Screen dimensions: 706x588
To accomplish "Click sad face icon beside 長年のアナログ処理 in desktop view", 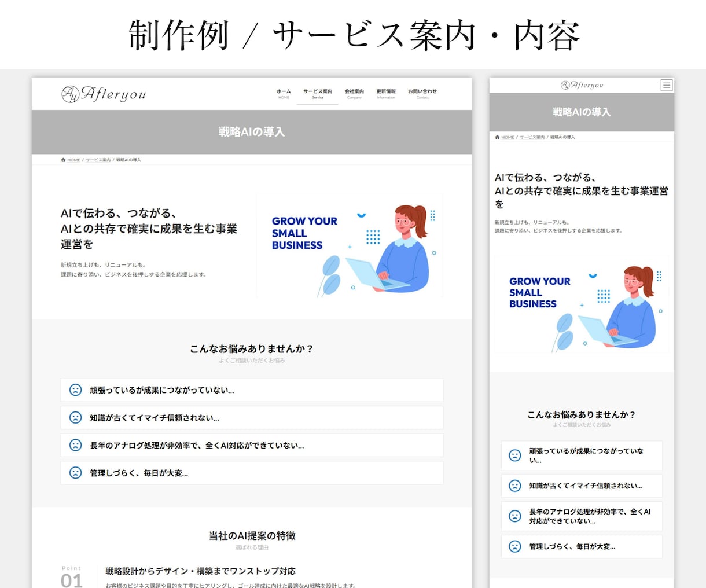I will pyautogui.click(x=75, y=445).
